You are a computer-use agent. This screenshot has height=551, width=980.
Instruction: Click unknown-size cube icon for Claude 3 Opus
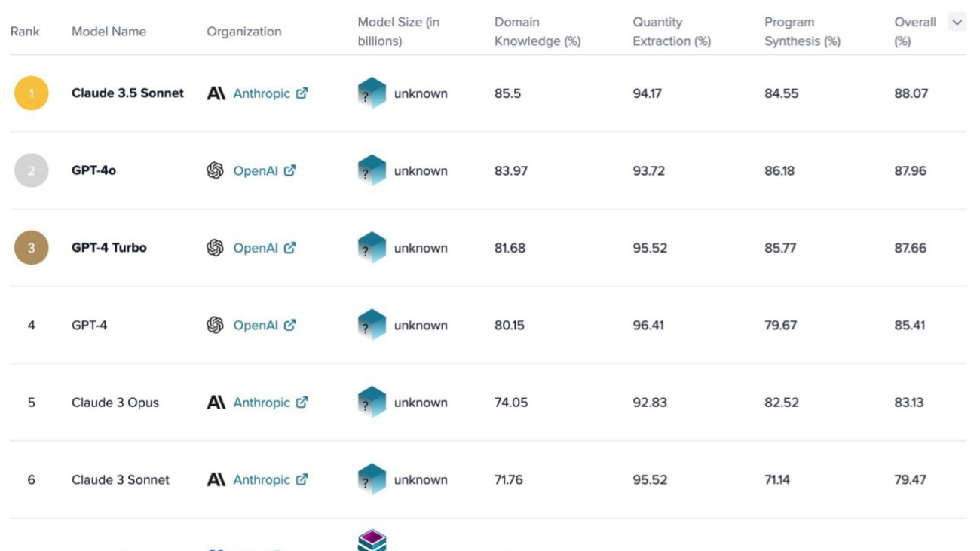[x=372, y=403]
